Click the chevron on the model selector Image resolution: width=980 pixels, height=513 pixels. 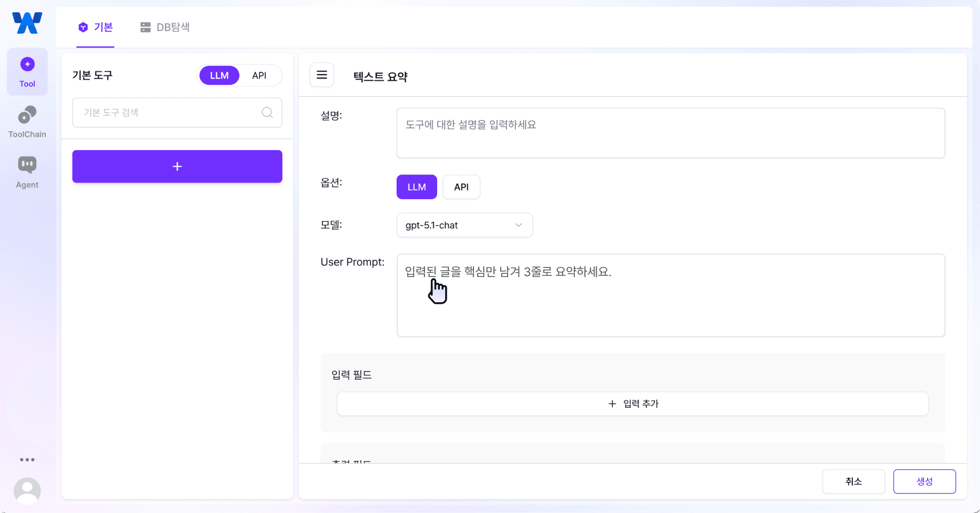(518, 225)
